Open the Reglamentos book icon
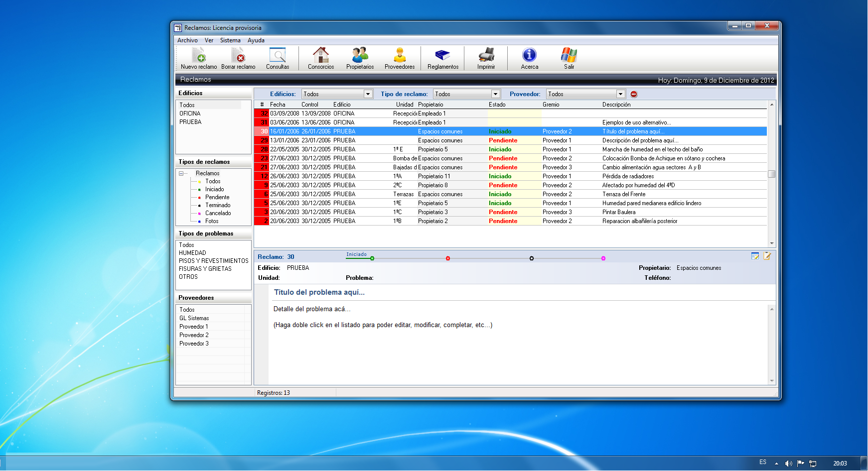 point(442,55)
